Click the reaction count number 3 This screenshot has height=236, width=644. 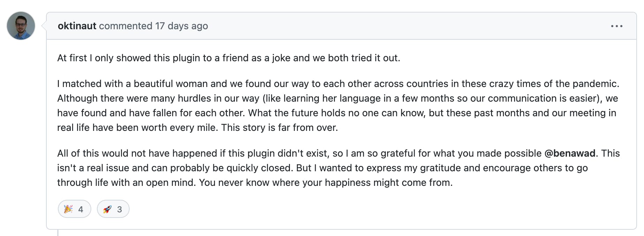coord(120,209)
